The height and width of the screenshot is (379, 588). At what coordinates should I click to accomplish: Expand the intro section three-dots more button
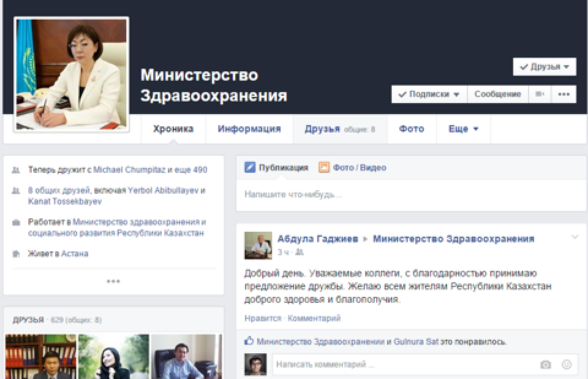click(113, 281)
